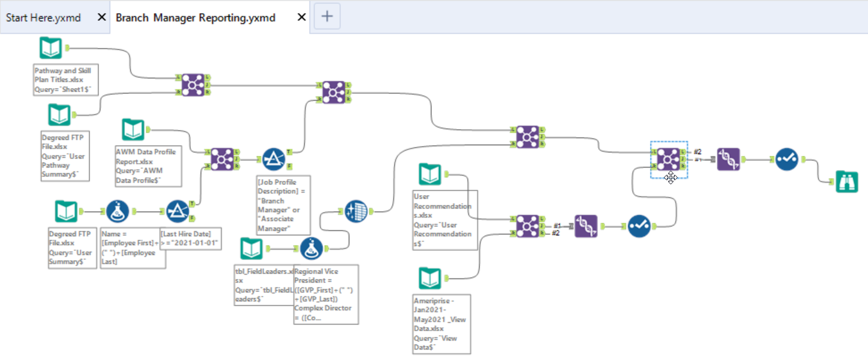Click the User Recommendations input tool
868x358 pixels.
coord(430,174)
